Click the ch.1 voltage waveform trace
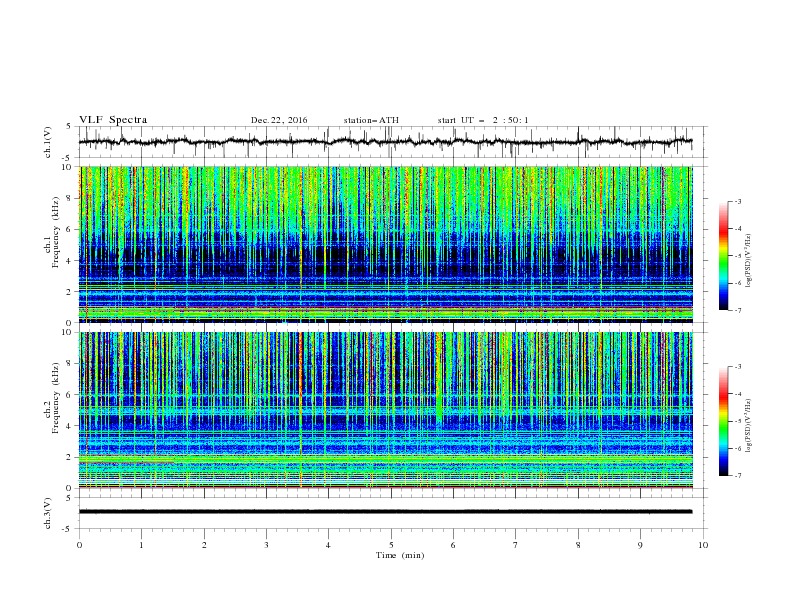The image size is (792, 612). (x=385, y=142)
